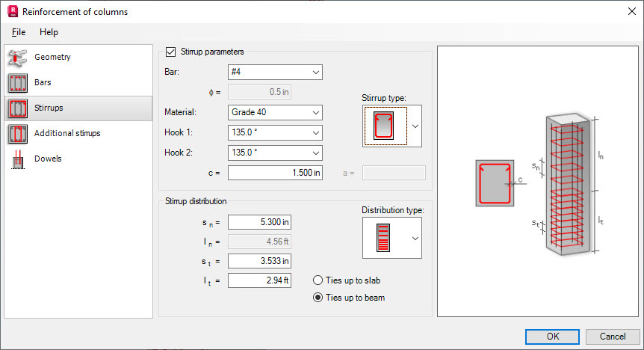Uncheck the Stirrup parameters checkbox
Image resolution: width=644 pixels, height=350 pixels.
(x=170, y=52)
